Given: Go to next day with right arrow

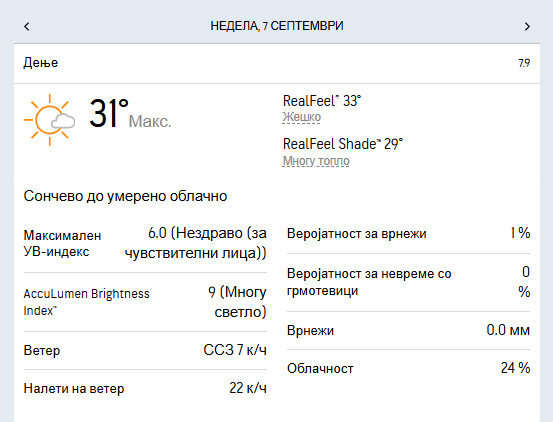Looking at the screenshot, I should [527, 26].
